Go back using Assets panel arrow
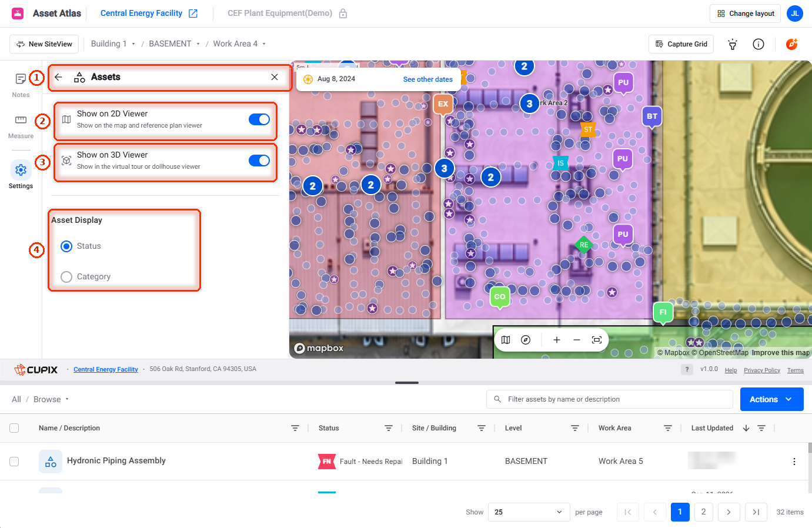Viewport: 812px width, 528px height. click(58, 77)
